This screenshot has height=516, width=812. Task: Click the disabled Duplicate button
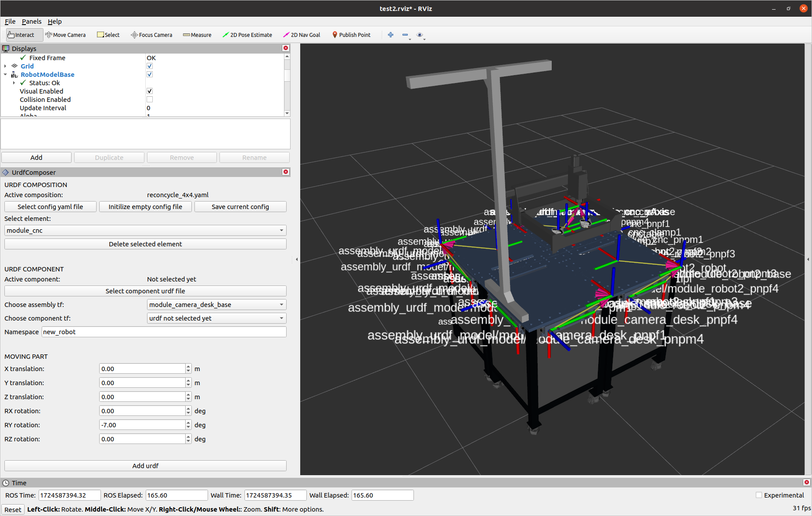click(109, 157)
